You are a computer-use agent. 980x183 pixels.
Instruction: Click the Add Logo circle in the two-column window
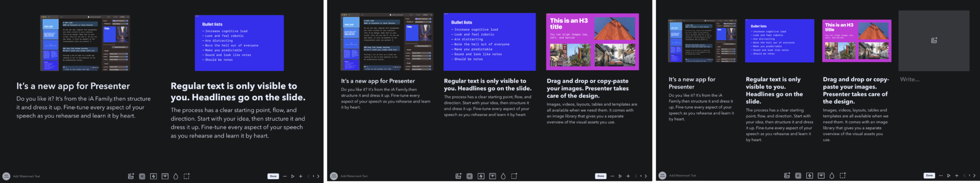tap(6, 176)
